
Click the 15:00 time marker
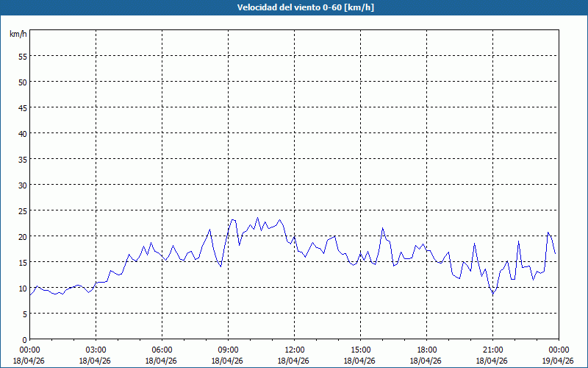point(360,350)
